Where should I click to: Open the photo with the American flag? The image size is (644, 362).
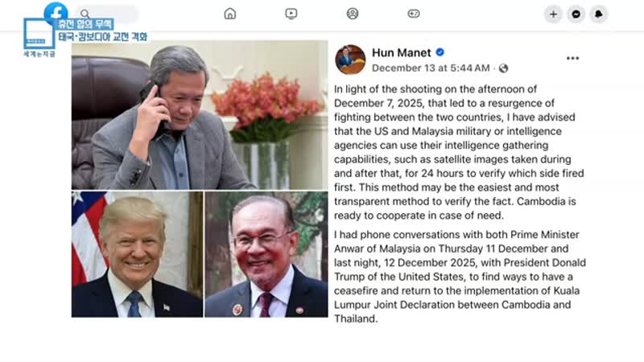[137, 254]
